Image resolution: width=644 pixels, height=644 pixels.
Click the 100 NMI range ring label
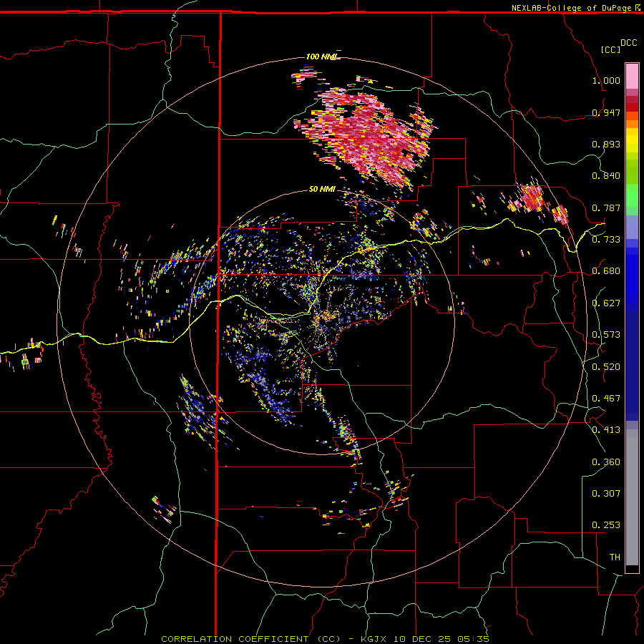(321, 57)
